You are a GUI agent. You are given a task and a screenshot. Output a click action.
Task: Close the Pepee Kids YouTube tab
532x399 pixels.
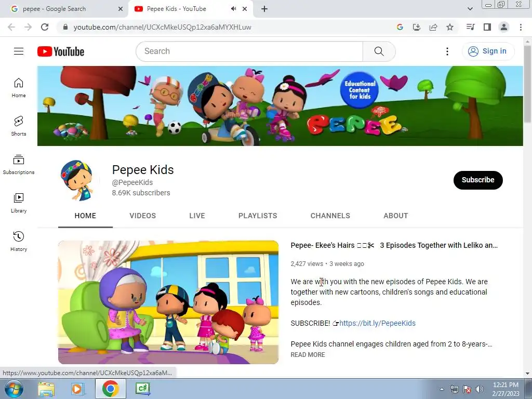pos(245,9)
